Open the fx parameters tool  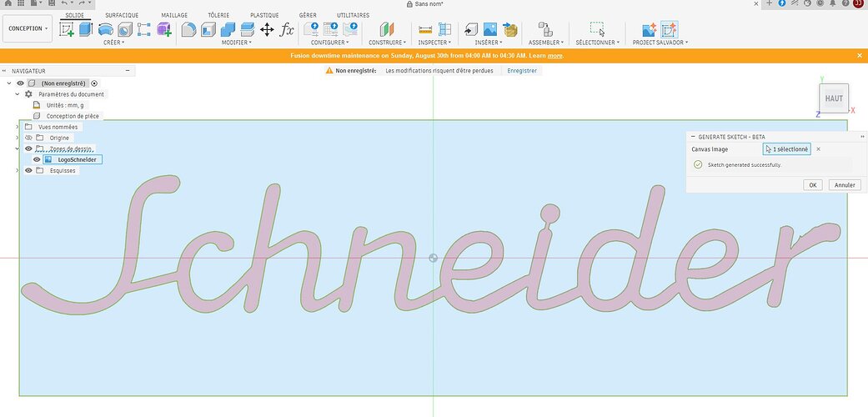(287, 29)
